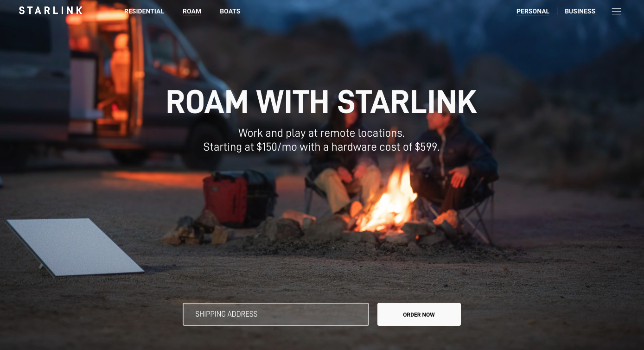Screen dimensions: 644x350
Task: Open the Boats section
Action: tap(230, 11)
